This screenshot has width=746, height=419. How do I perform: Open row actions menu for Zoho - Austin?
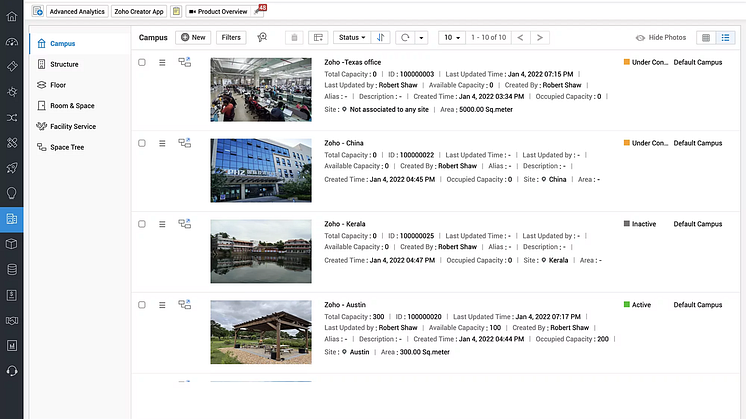tap(162, 305)
